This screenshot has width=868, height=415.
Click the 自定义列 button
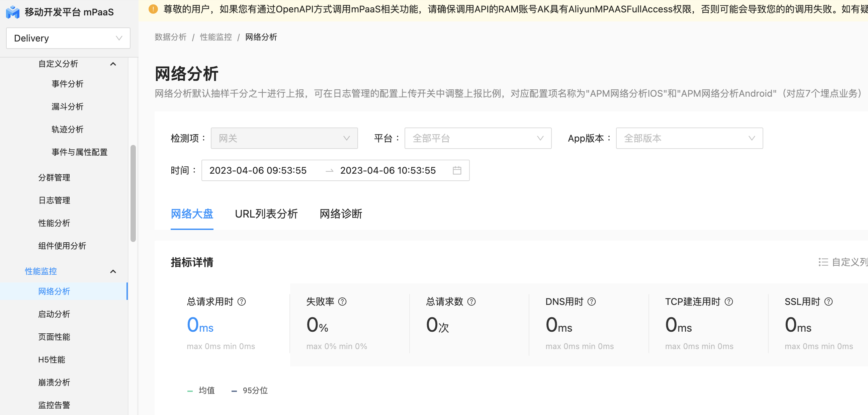click(x=843, y=262)
